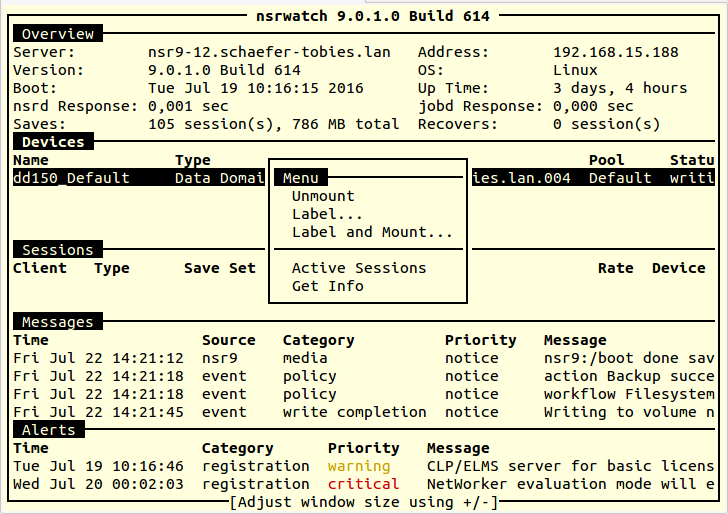Screen dimensions: 728x514
Task: Click message Writing to volume n
Action: click(x=629, y=412)
